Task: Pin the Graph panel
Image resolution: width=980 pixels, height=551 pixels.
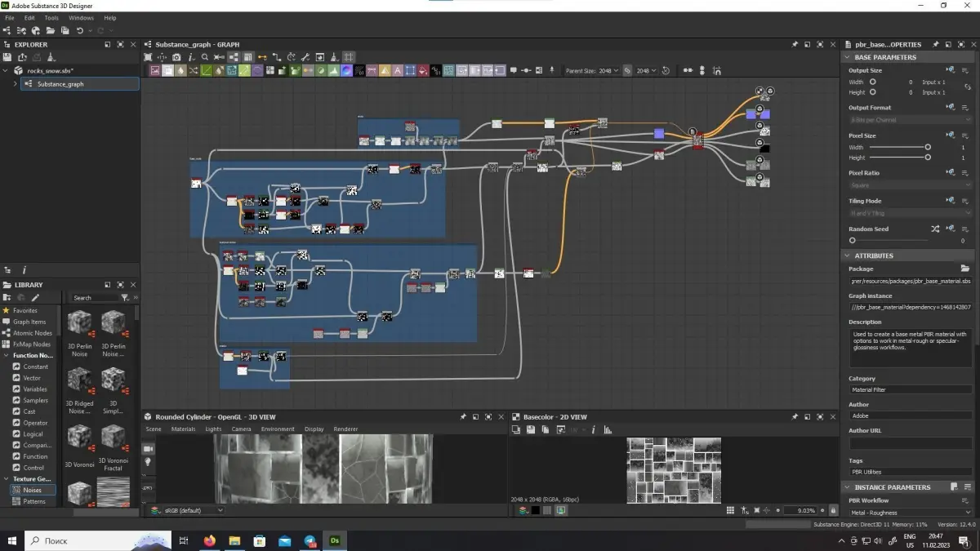Action: coord(795,44)
